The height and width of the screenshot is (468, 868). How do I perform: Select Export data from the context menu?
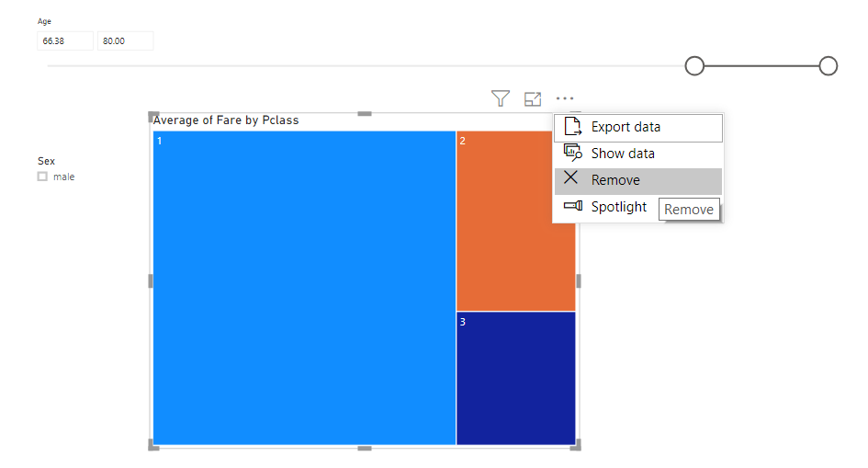point(626,127)
